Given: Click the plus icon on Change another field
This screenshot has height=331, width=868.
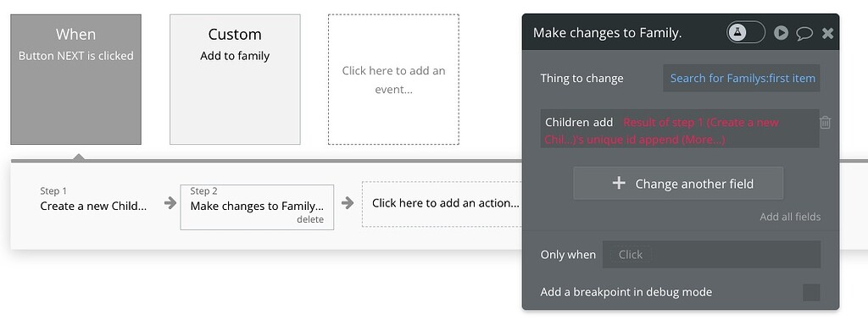Looking at the screenshot, I should click(x=618, y=184).
